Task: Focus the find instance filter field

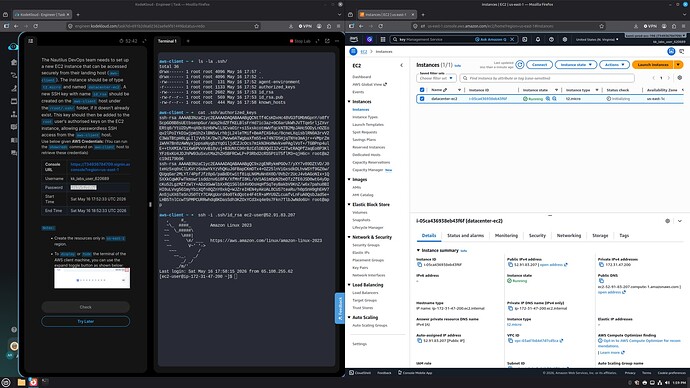Action: [x=547, y=78]
